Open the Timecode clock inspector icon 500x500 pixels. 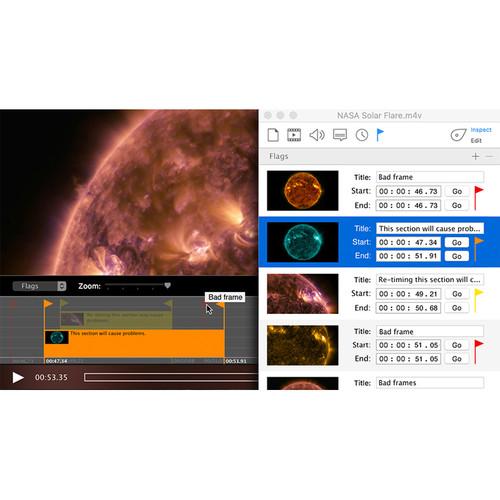click(x=362, y=135)
